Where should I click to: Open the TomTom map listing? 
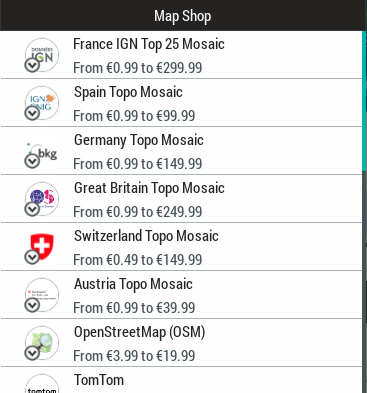(x=181, y=380)
